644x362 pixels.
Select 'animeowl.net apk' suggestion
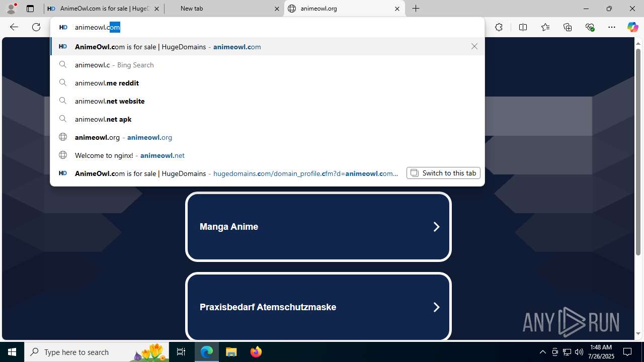coord(267,119)
